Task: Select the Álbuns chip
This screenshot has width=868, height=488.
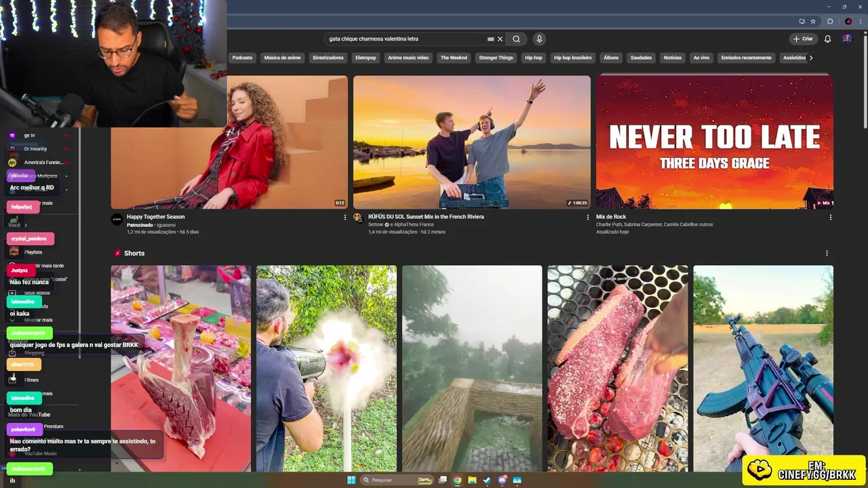Action: (x=611, y=58)
